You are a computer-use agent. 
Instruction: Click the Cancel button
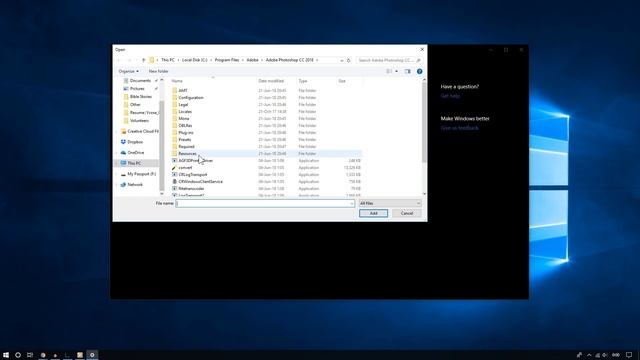pyautogui.click(x=407, y=213)
